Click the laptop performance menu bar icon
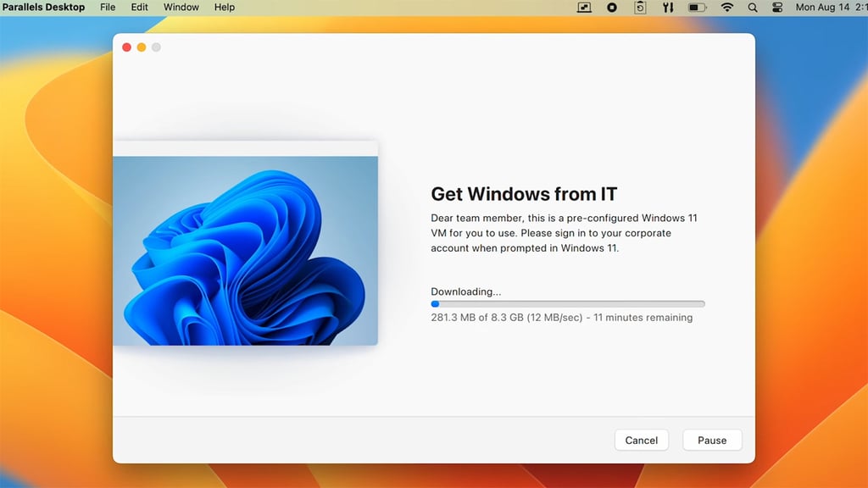This screenshot has width=868, height=488. (x=584, y=8)
